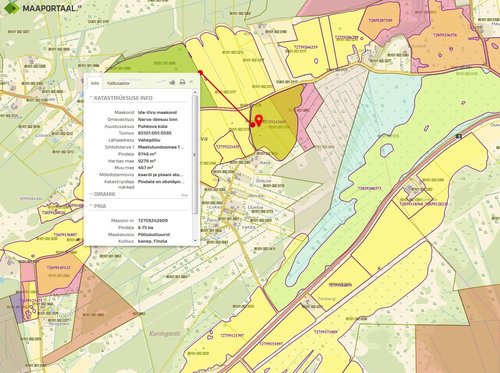
Task: Print the parcel info with printer icon
Action: point(182,82)
